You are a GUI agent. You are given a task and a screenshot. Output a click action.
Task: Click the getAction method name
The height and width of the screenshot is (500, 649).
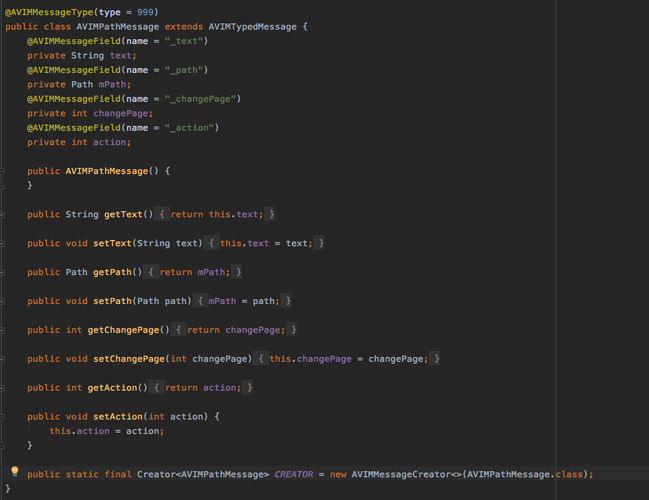pos(112,388)
